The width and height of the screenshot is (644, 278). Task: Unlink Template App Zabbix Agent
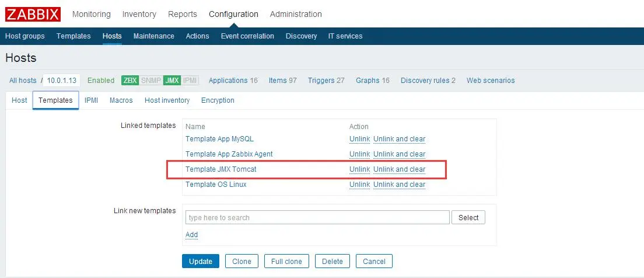(x=360, y=154)
